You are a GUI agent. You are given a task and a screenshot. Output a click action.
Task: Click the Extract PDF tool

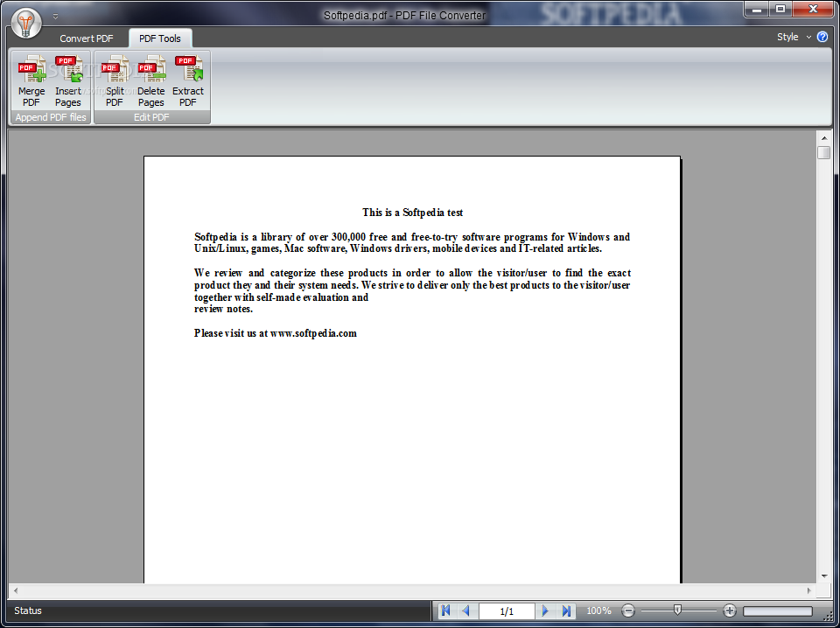pos(188,80)
